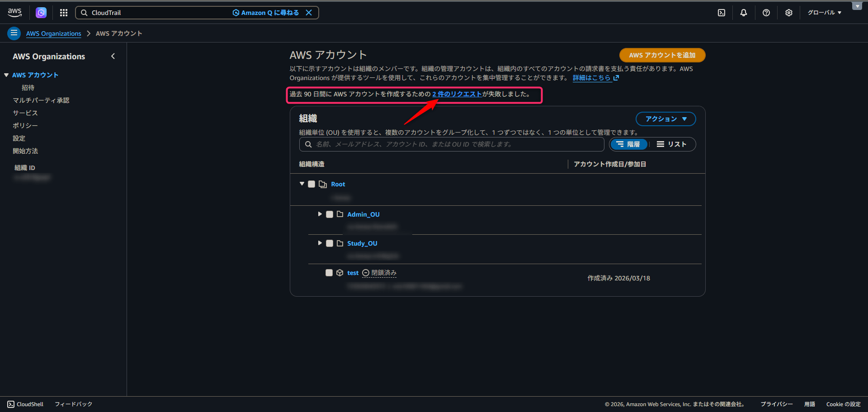868x412 pixels.
Task: Toggle the side navigation hamburger menu
Action: [x=14, y=33]
